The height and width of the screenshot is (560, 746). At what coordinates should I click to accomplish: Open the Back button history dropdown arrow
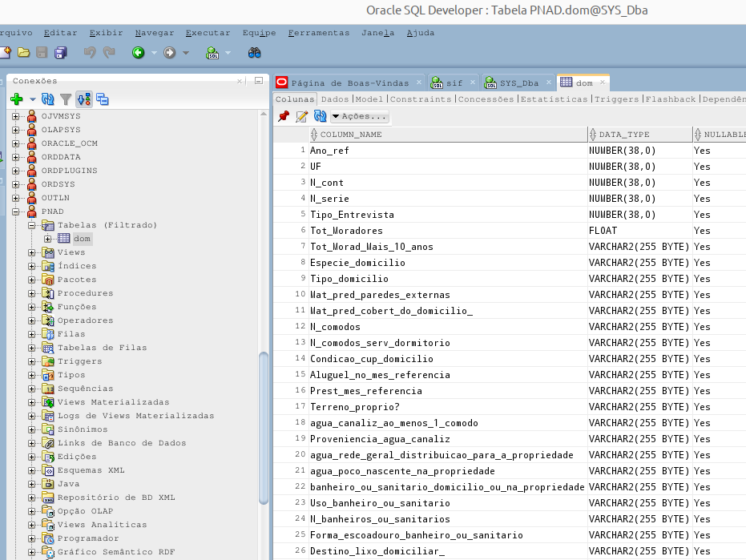point(154,53)
